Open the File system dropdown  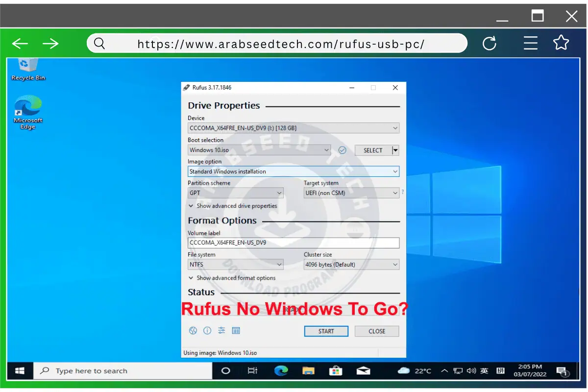279,264
